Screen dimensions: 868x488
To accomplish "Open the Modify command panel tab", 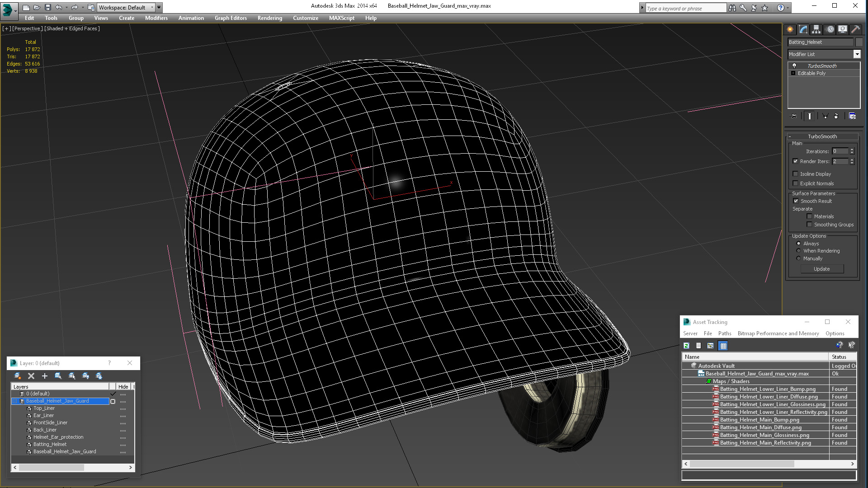I will coord(803,29).
